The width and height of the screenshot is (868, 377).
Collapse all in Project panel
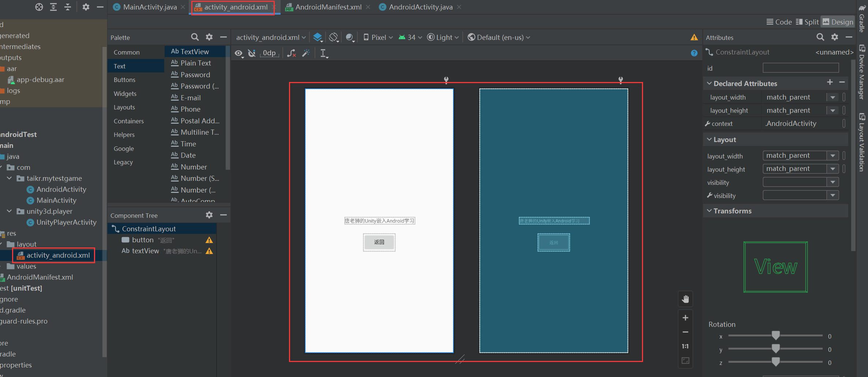coord(68,7)
